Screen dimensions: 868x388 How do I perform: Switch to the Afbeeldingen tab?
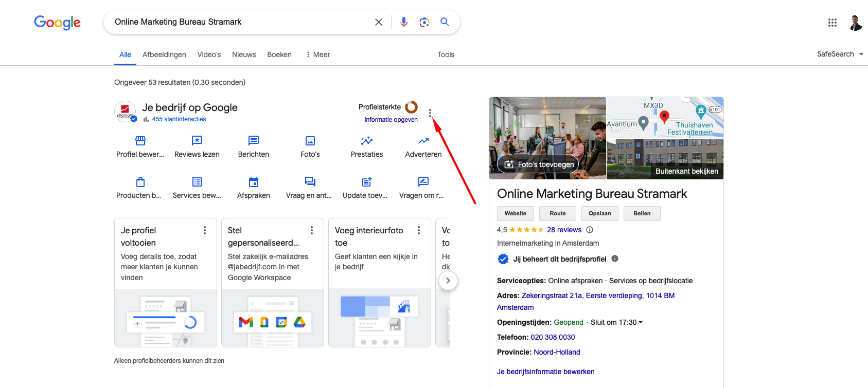tap(164, 54)
